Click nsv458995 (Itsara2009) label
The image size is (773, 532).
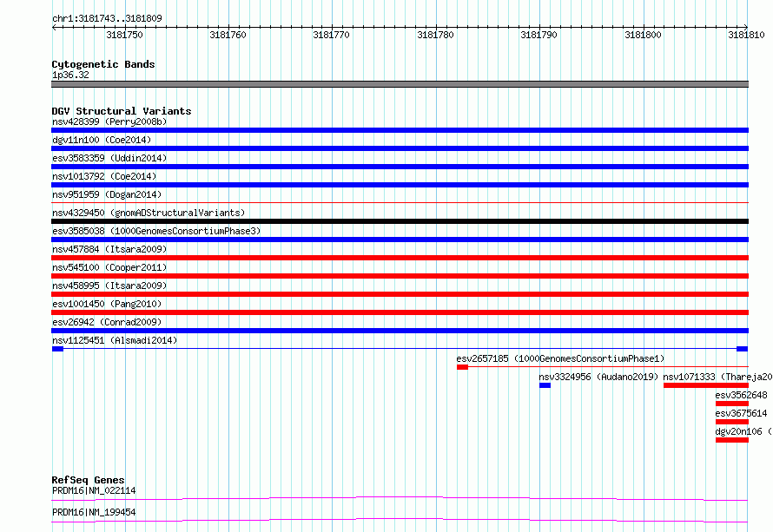coord(109,286)
